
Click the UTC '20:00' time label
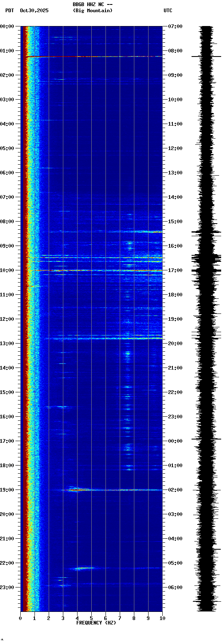(x=175, y=344)
